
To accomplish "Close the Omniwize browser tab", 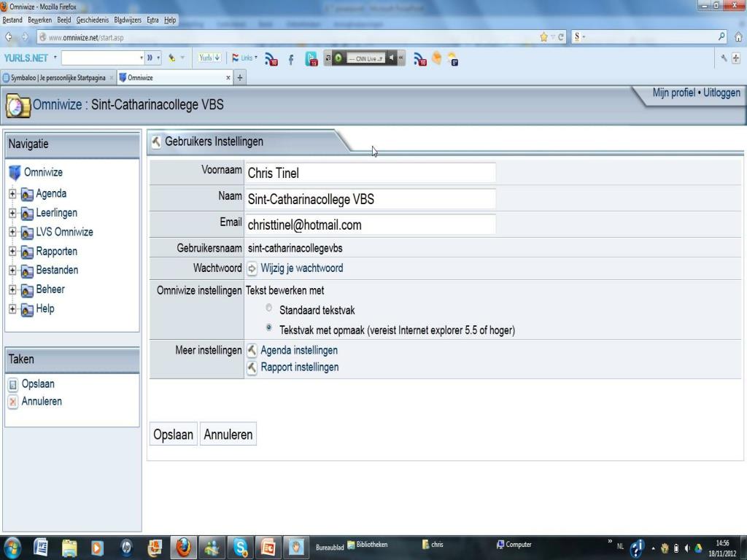I will (228, 77).
